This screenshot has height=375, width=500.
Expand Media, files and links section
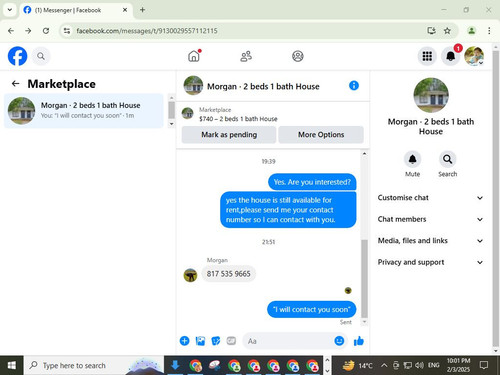click(x=430, y=241)
